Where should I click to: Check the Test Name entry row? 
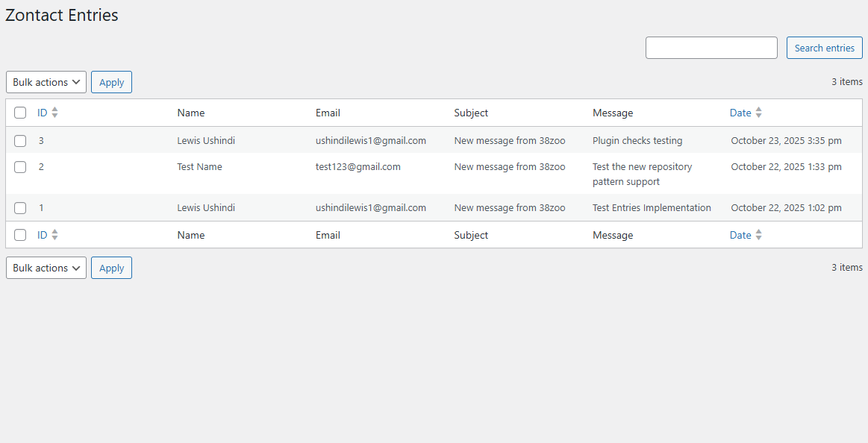pos(20,166)
